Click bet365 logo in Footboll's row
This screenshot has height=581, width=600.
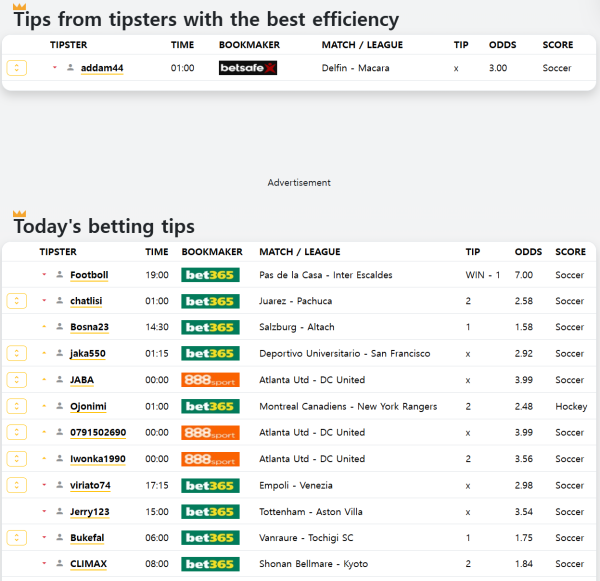pos(210,275)
